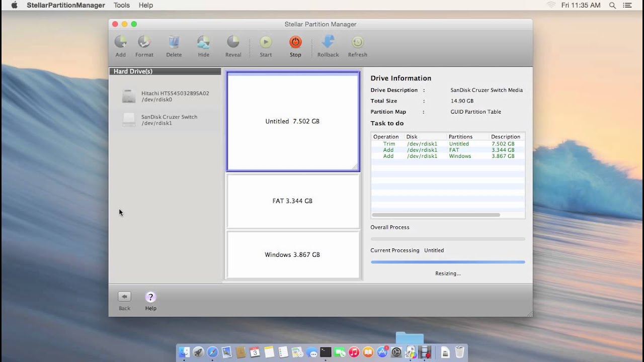Click the 14.90 GB total size value
Screen dimensions: 644x362
(x=462, y=101)
